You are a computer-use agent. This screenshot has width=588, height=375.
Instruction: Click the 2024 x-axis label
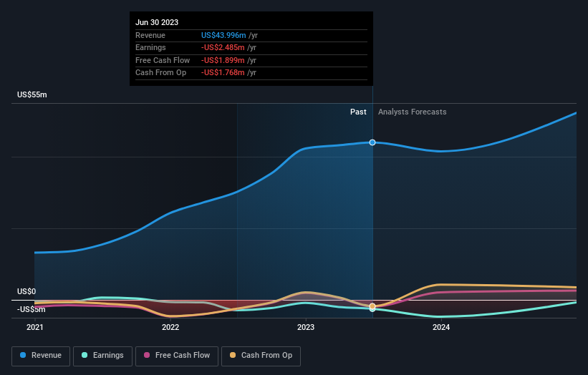(441, 328)
